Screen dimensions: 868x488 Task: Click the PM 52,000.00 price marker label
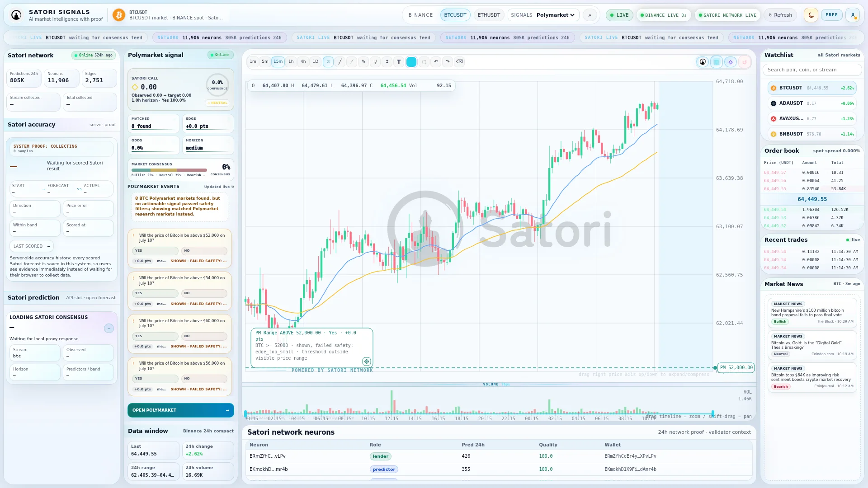(736, 368)
